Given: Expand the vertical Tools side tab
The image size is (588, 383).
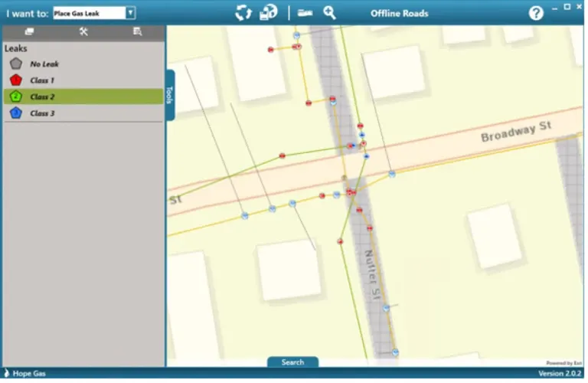Looking at the screenshot, I should (170, 95).
